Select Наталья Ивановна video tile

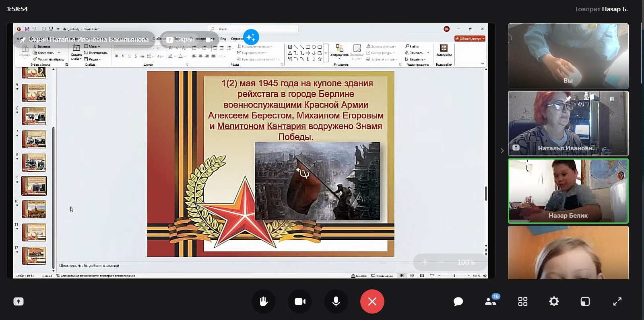[x=568, y=123]
